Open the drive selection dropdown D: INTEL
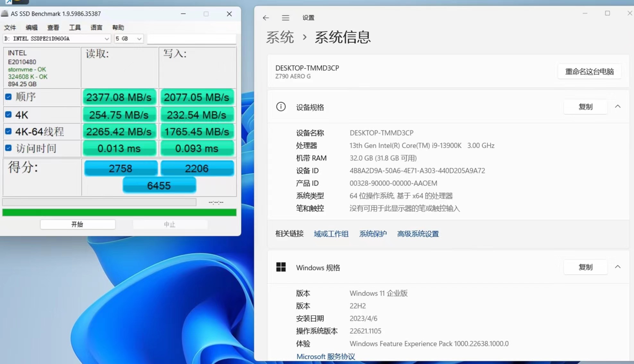Viewport: 634px width, 364px height. pyautogui.click(x=57, y=39)
